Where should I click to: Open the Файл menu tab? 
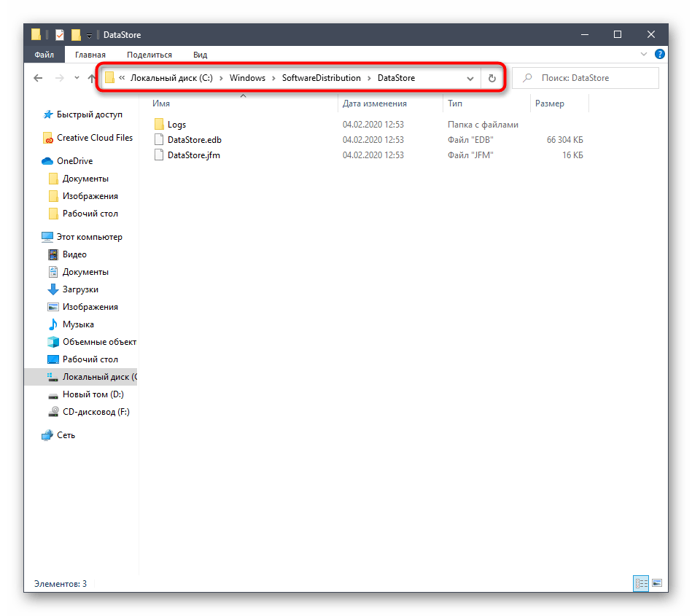(44, 55)
